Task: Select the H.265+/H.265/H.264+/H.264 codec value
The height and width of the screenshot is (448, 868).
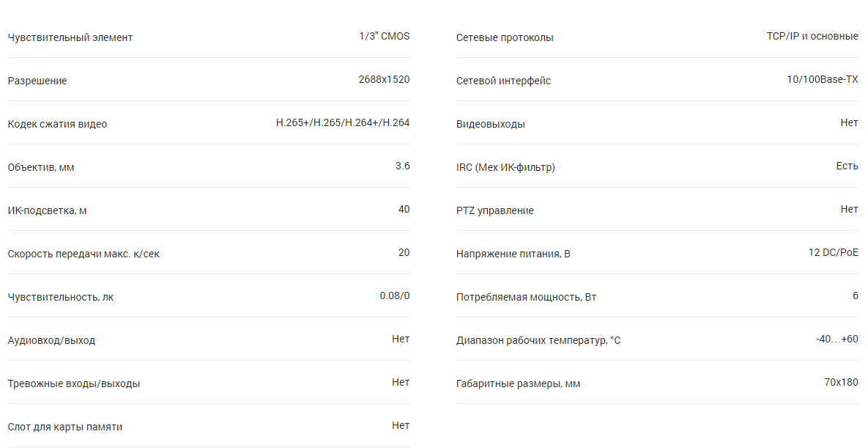Action: pyautogui.click(x=343, y=123)
